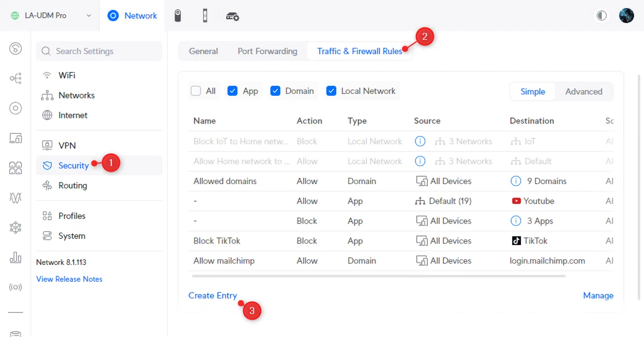Open the client devices icon in left rail
This screenshot has width=644, height=337.
(x=16, y=138)
